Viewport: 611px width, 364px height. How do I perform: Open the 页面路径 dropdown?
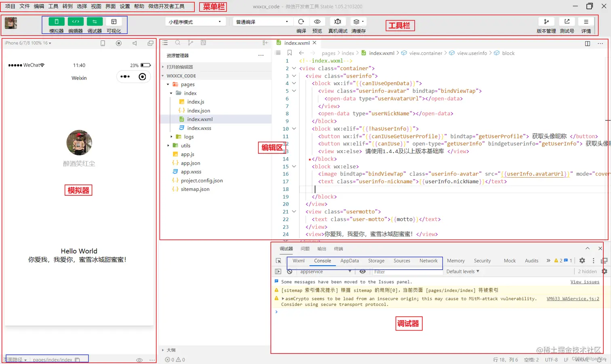click(15, 360)
